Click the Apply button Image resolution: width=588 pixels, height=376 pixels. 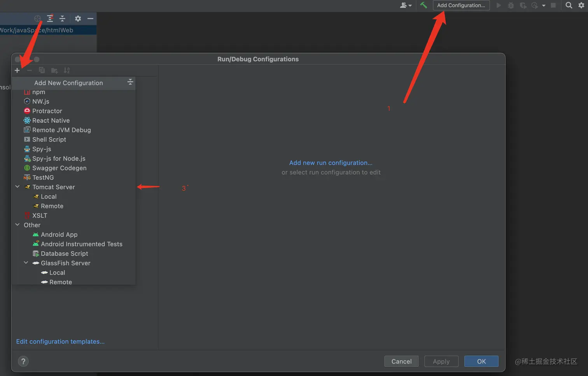tap(441, 362)
